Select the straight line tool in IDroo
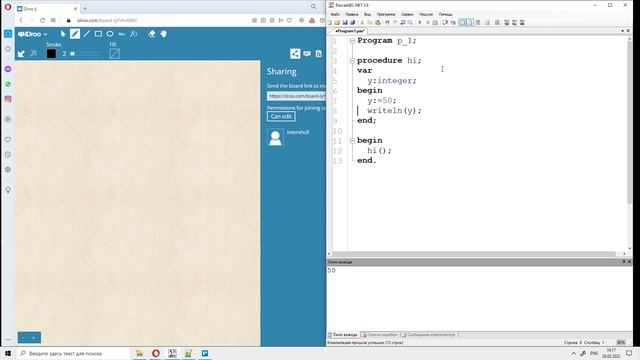 (87, 34)
